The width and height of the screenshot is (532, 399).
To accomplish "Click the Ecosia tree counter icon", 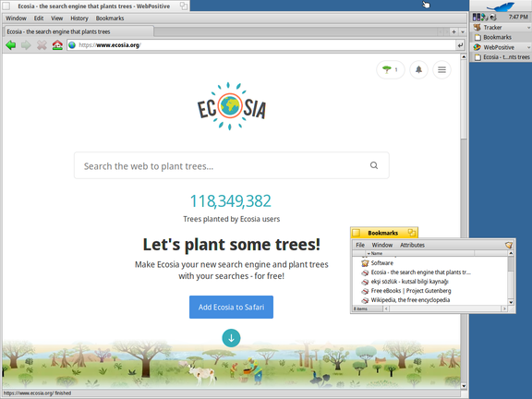I will coord(391,69).
